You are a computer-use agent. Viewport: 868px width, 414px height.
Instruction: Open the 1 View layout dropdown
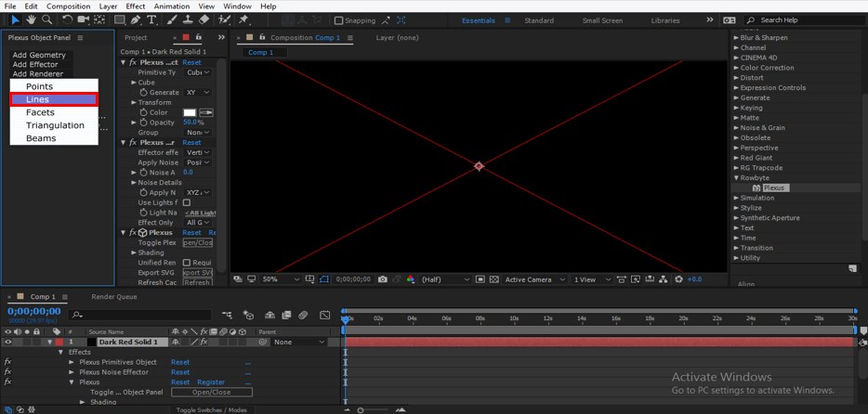click(592, 279)
